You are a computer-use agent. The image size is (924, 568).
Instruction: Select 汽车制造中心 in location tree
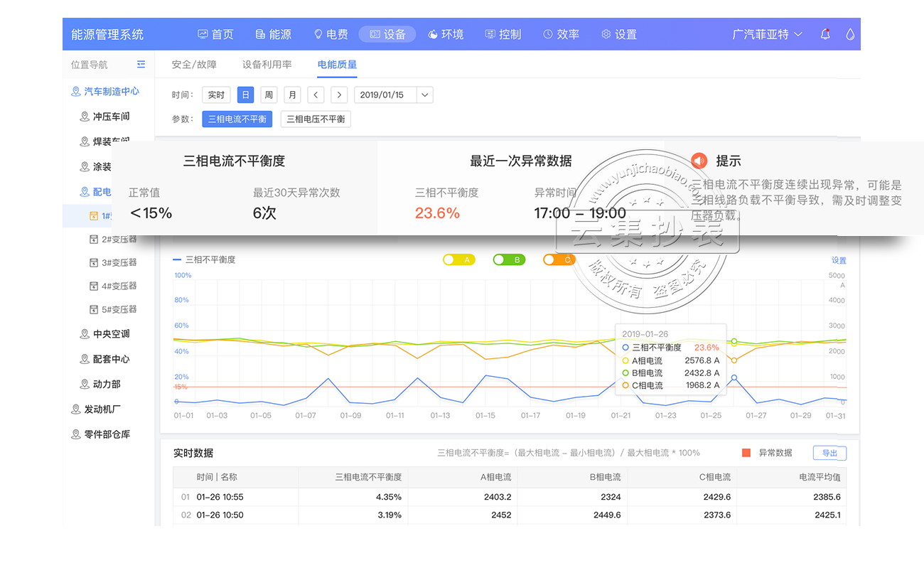click(112, 91)
